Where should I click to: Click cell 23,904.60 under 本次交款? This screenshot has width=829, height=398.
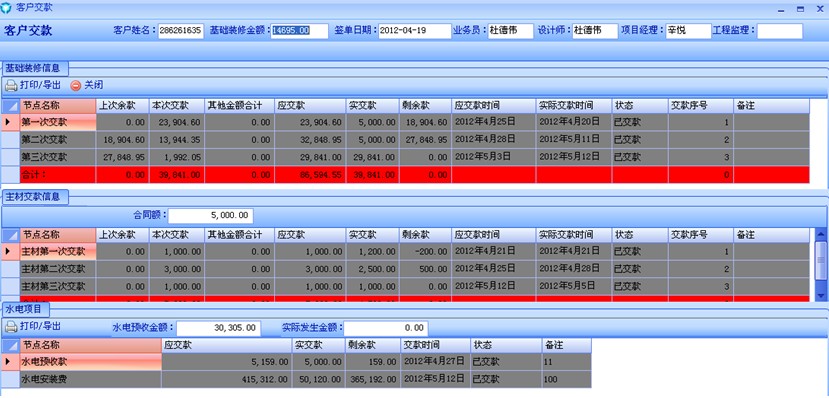coord(177,122)
